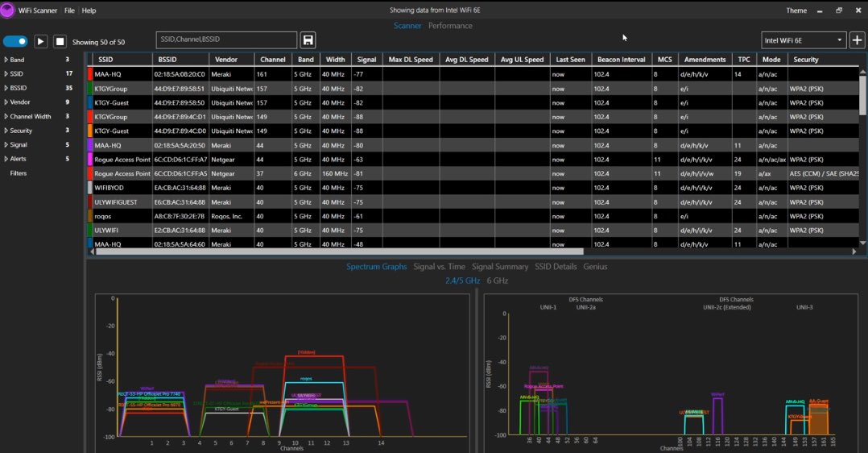The width and height of the screenshot is (868, 453).
Task: Open the File menu
Action: 69,10
